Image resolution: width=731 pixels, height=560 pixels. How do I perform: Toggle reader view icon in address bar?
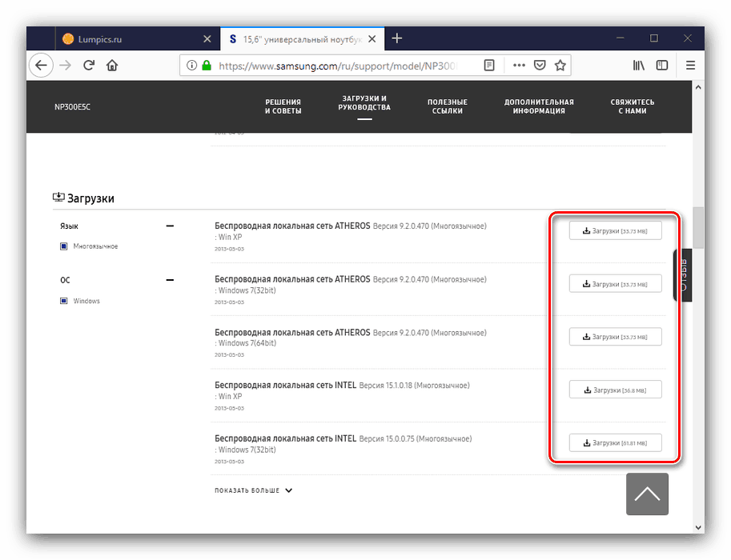pos(489,66)
